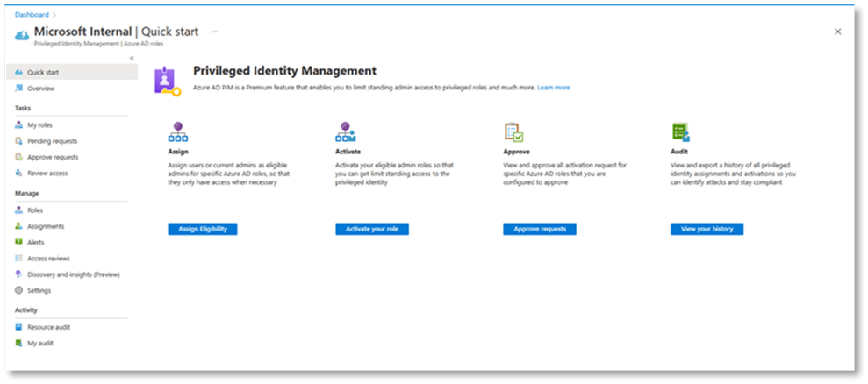Click the Audit report icon

(680, 132)
